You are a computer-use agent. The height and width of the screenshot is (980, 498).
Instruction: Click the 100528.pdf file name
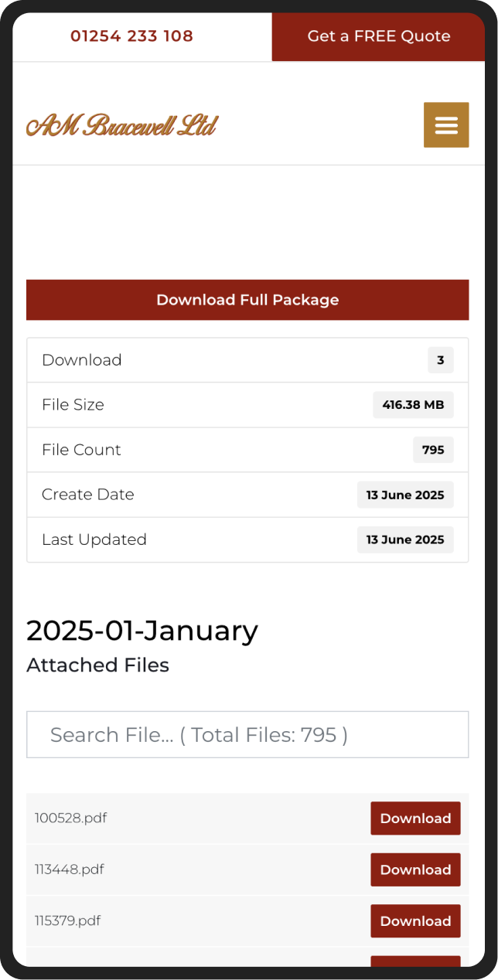70,818
